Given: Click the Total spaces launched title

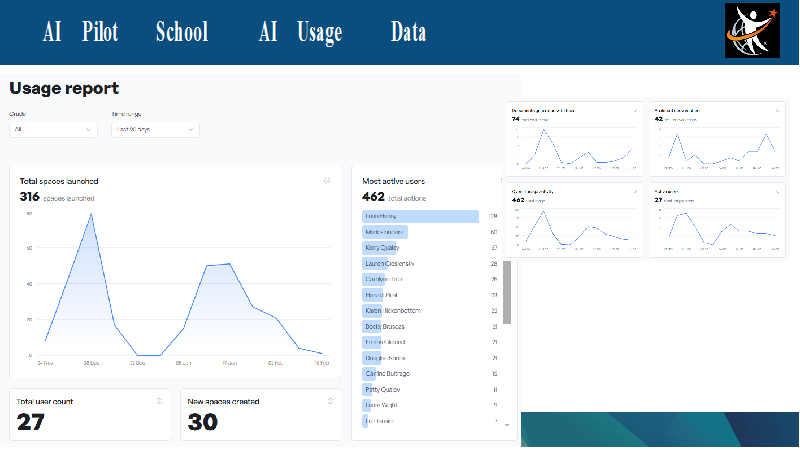Looking at the screenshot, I should (59, 181).
